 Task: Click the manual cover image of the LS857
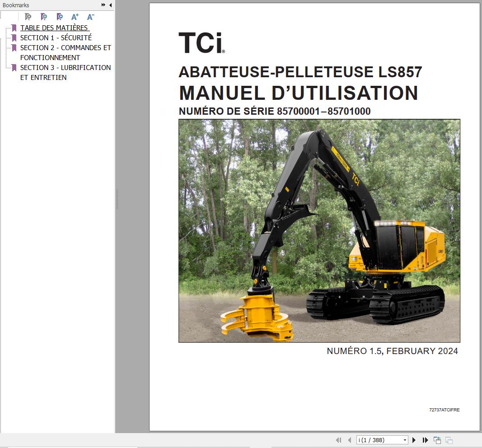(x=319, y=231)
